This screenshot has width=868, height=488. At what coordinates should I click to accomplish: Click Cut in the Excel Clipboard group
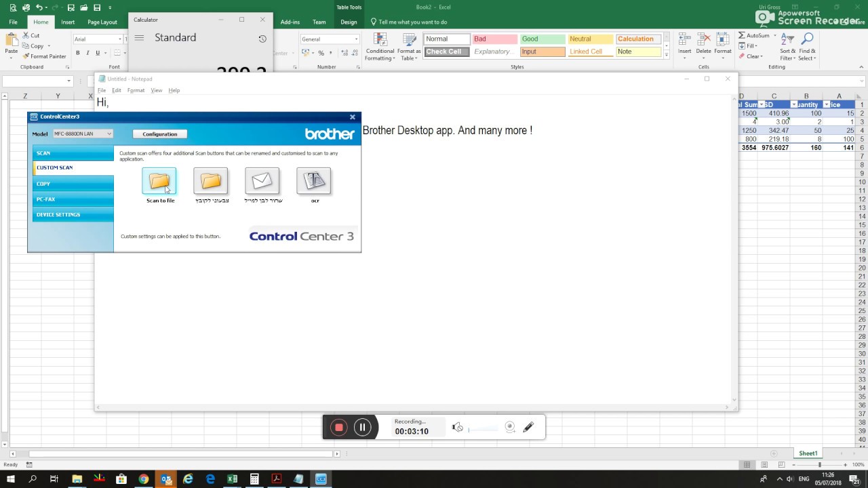31,35
